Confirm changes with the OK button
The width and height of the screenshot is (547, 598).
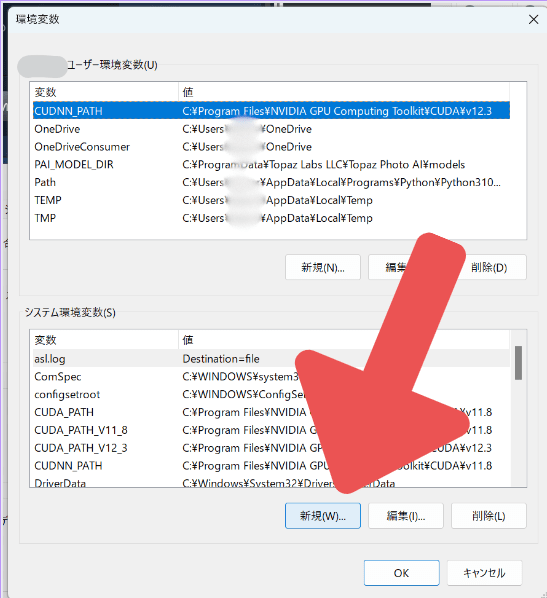tap(402, 573)
